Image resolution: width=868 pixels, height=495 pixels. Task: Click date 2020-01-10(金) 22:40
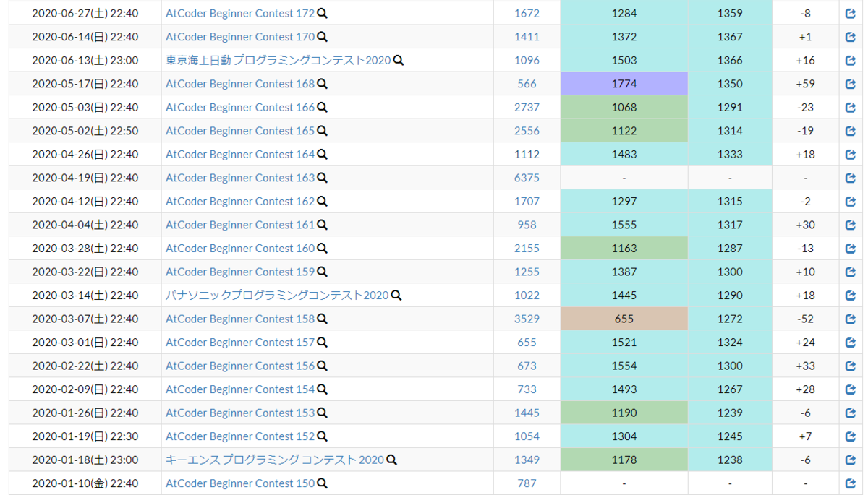85,483
